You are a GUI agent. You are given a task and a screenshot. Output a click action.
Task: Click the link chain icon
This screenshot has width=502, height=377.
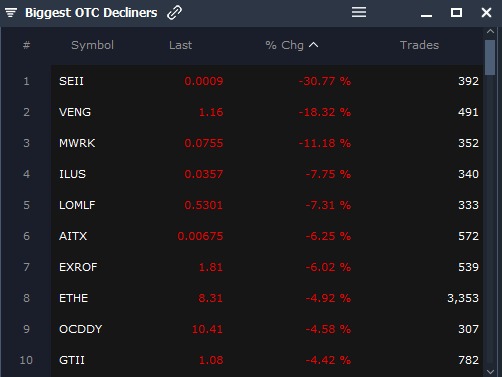click(174, 13)
